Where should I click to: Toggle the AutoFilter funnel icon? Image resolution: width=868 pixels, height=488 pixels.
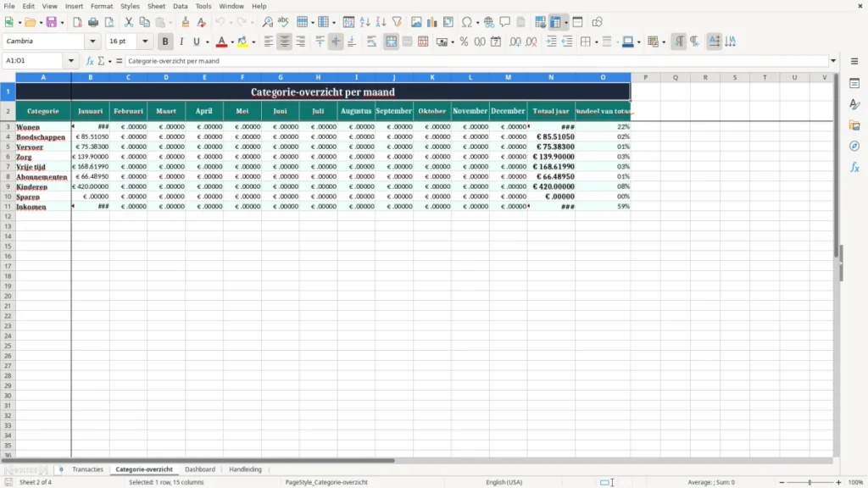397,22
